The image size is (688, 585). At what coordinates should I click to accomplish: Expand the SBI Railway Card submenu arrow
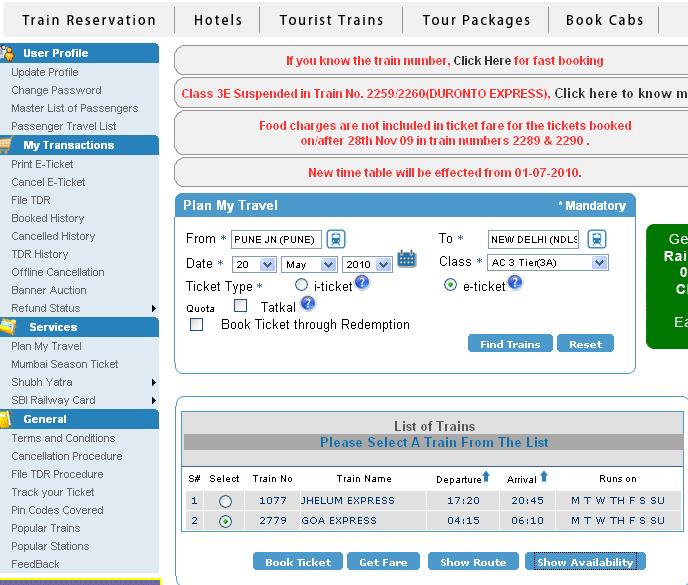point(154,400)
